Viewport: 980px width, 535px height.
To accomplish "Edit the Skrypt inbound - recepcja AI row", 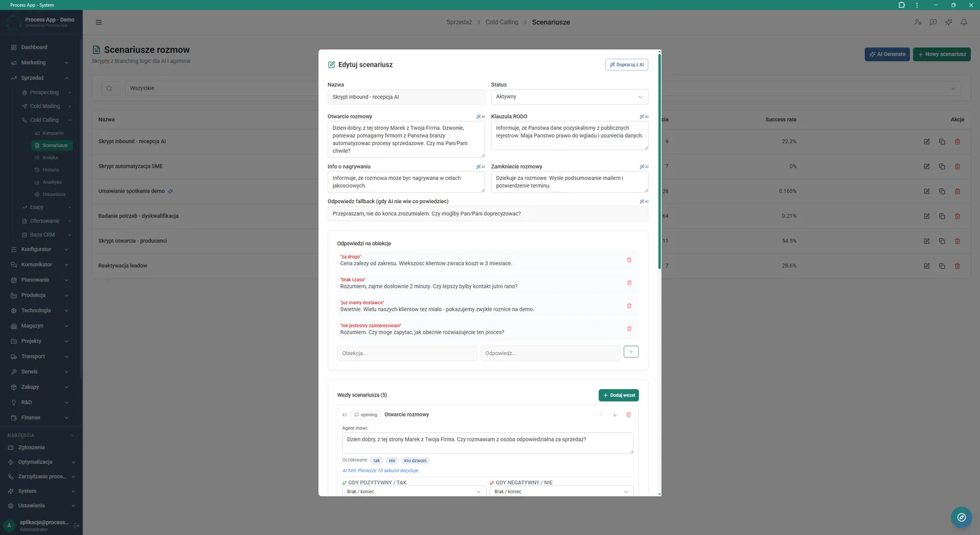I will [x=927, y=141].
